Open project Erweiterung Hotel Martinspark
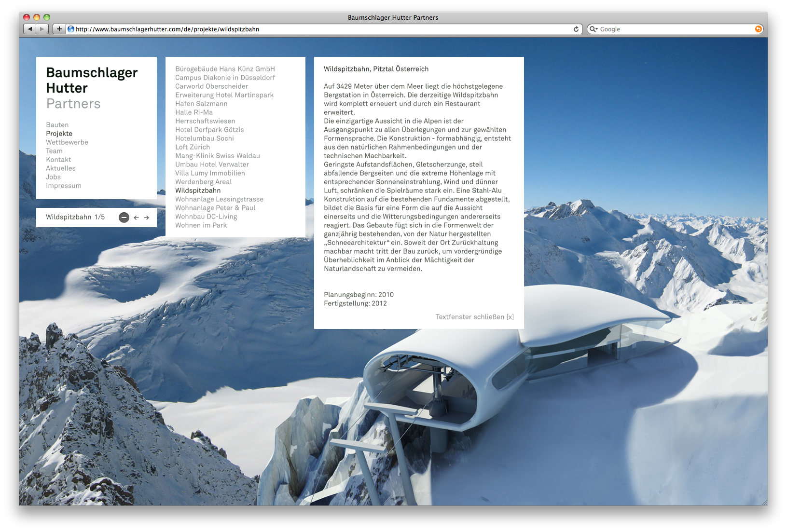Screen dimensions: 787x532 point(224,95)
